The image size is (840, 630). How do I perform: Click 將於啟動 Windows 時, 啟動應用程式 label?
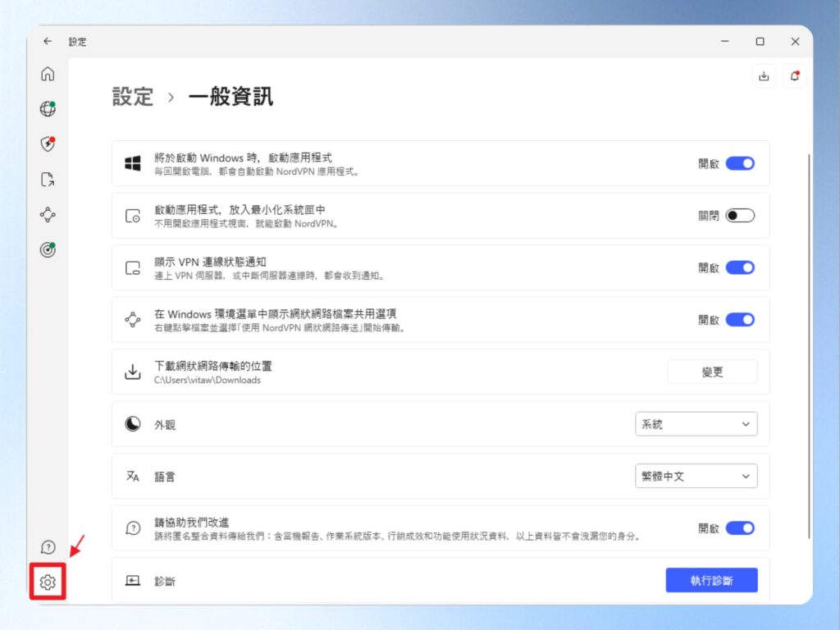(243, 157)
